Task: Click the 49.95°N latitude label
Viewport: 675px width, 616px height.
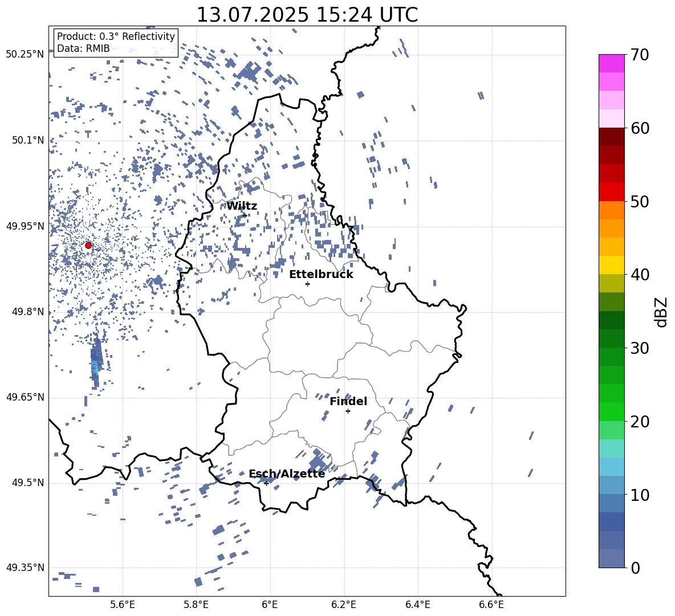Action: (x=25, y=226)
